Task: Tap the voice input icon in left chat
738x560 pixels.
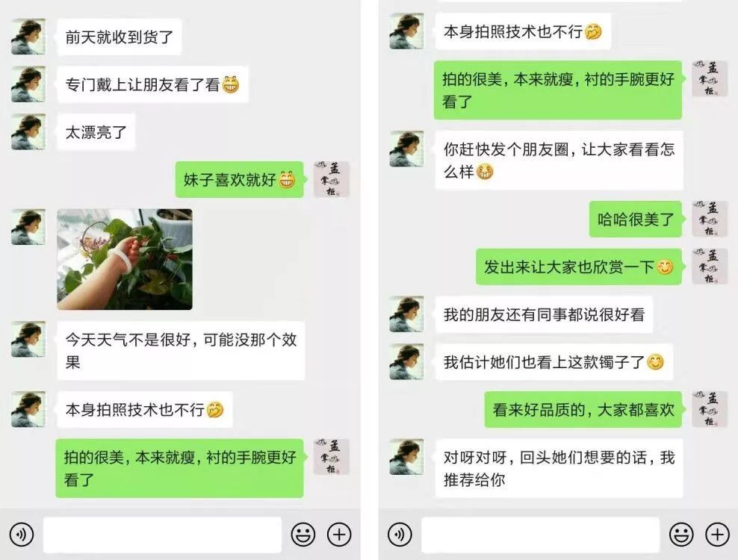Action: pos(22,535)
